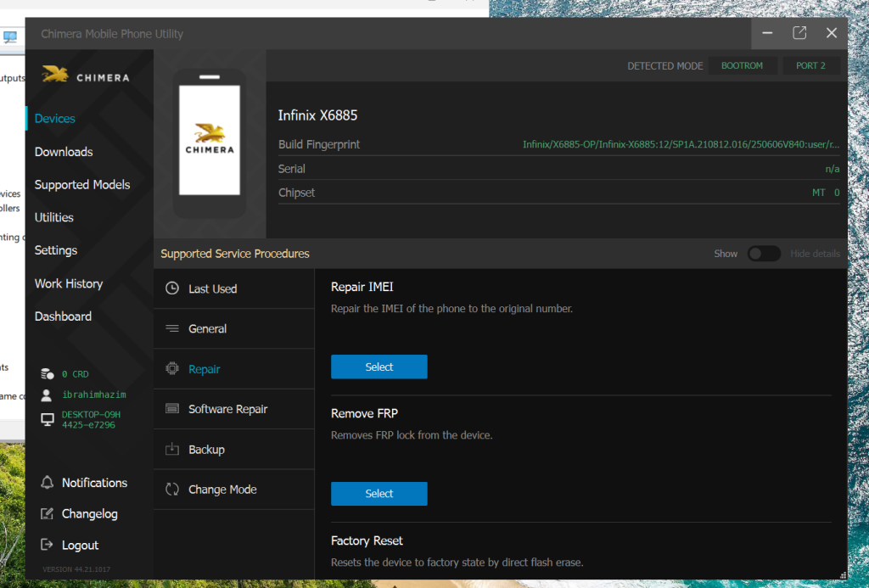Click the BOOTROM detected mode badge

[x=742, y=65]
